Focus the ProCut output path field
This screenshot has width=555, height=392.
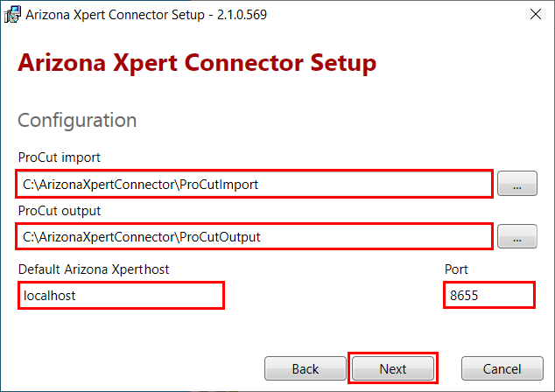[254, 236]
